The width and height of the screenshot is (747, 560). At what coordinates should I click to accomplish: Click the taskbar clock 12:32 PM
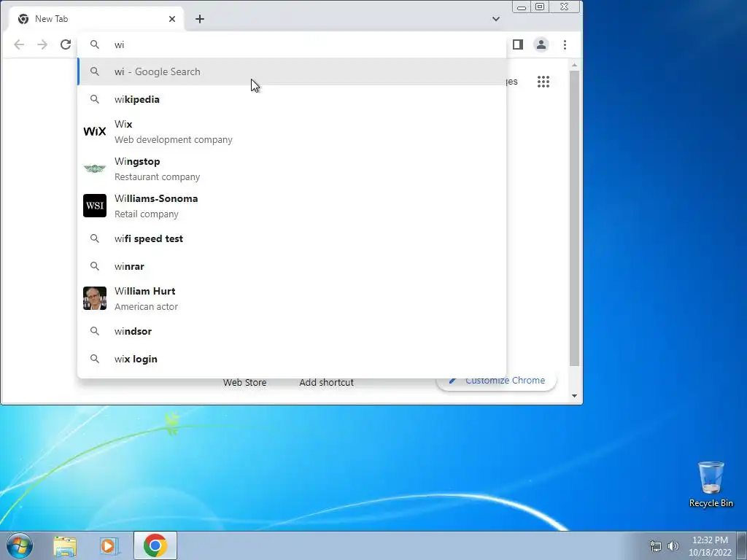click(710, 546)
